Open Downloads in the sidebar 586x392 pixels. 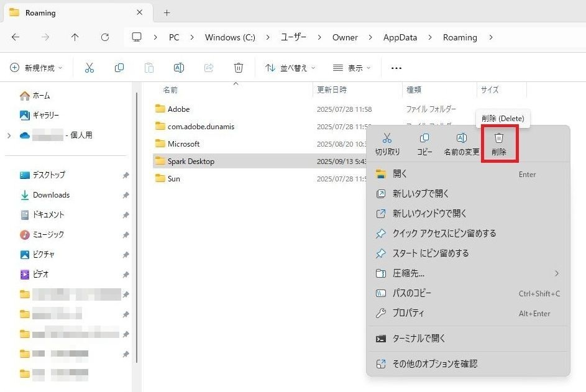click(51, 195)
